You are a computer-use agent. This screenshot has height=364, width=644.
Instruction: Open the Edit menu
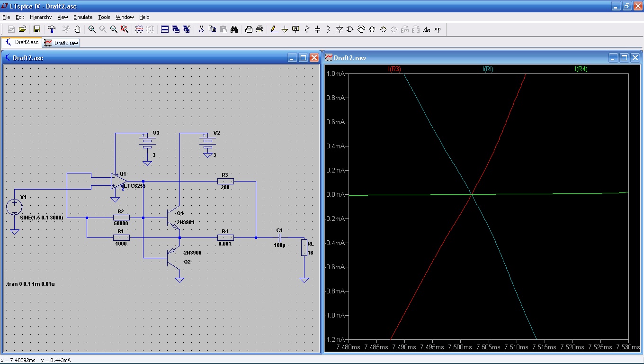point(20,17)
